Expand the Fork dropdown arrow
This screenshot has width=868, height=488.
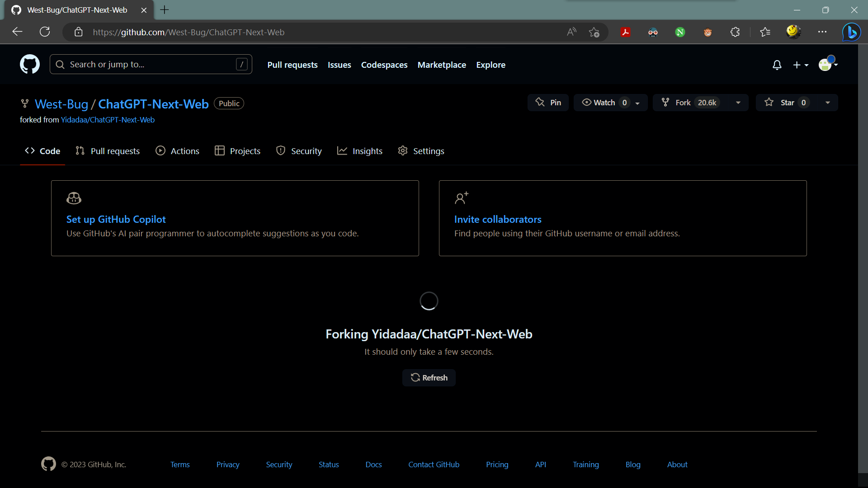[x=738, y=103]
